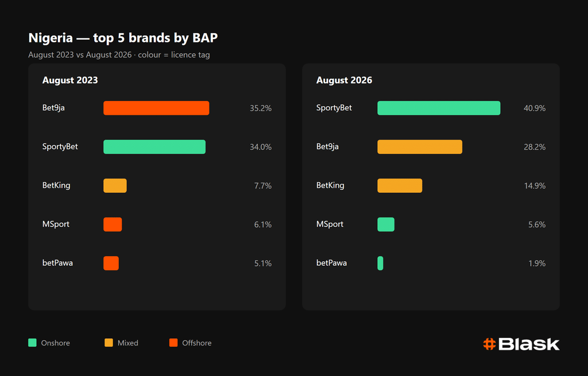Image resolution: width=588 pixels, height=376 pixels.
Task: Click the August 2026 panel heading
Action: [345, 80]
